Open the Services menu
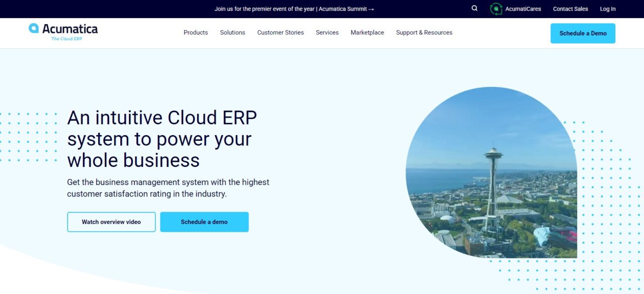Image resolution: width=644 pixels, height=294 pixels. click(327, 33)
